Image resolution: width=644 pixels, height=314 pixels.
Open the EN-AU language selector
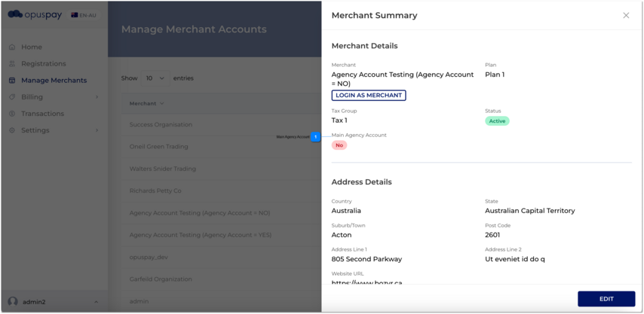click(84, 15)
